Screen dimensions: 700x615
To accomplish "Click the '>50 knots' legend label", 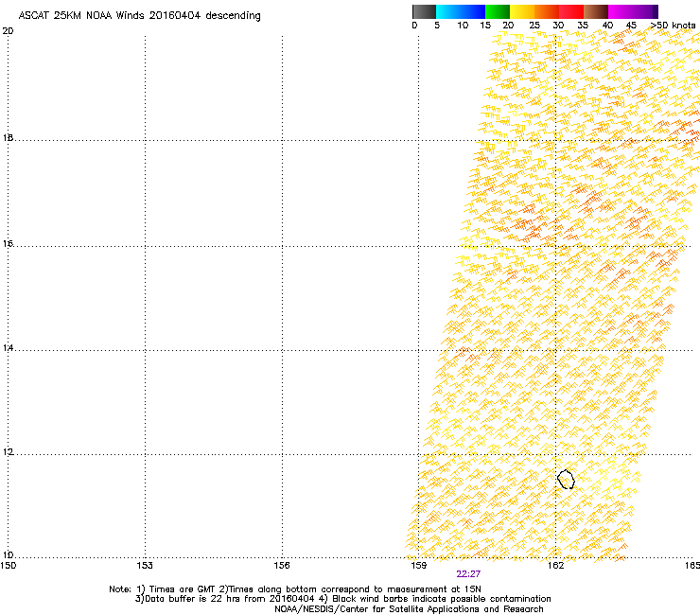I will (x=673, y=26).
